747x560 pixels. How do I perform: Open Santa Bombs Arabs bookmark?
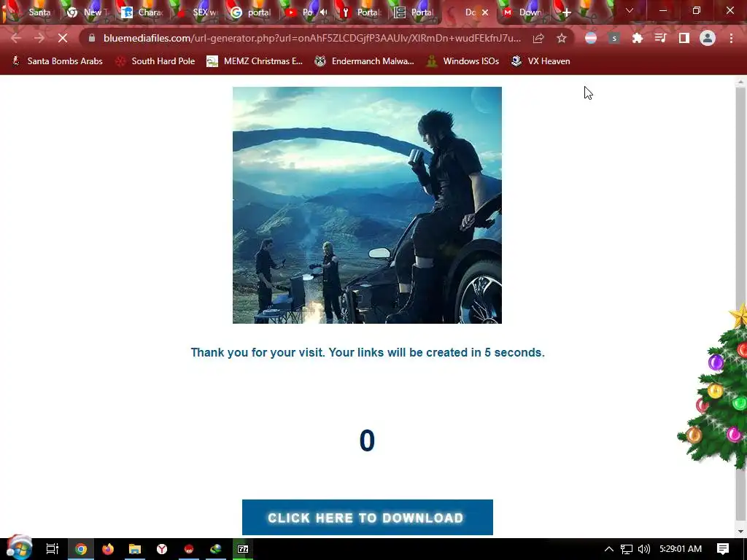tap(57, 61)
